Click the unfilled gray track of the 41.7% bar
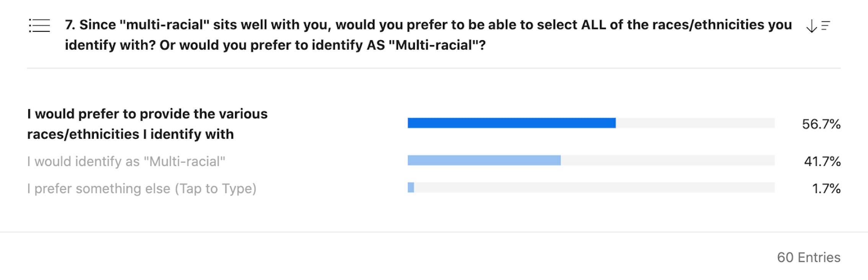 click(x=667, y=160)
